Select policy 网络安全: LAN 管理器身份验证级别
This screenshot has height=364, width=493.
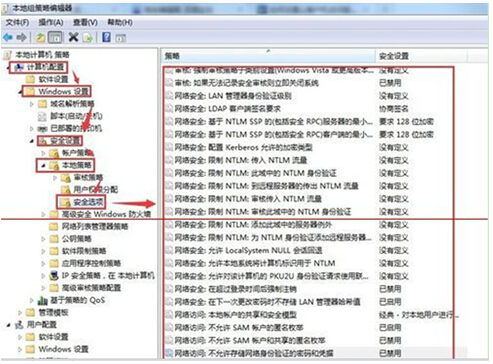click(x=233, y=96)
